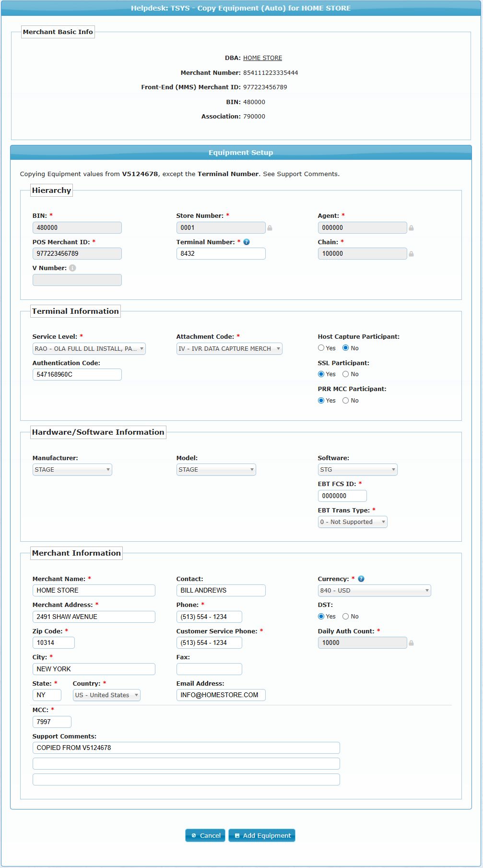Click the Currency help icon
483x868 pixels.
click(x=361, y=579)
